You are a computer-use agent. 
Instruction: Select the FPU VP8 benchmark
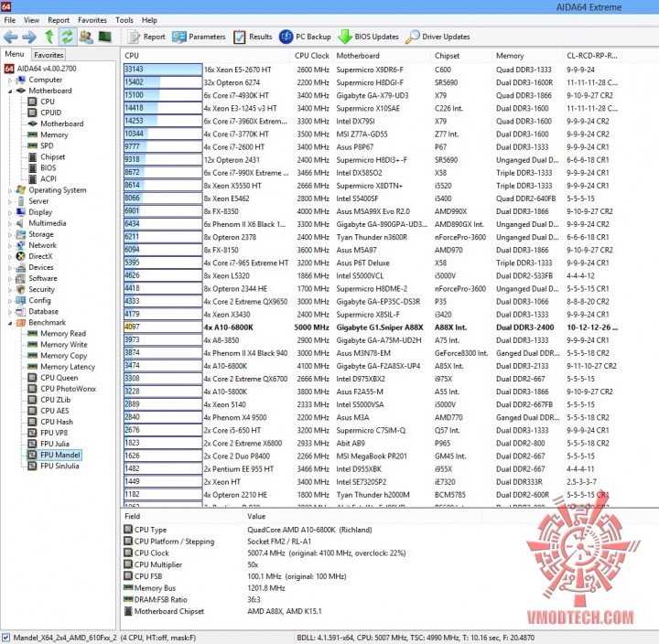click(x=54, y=433)
